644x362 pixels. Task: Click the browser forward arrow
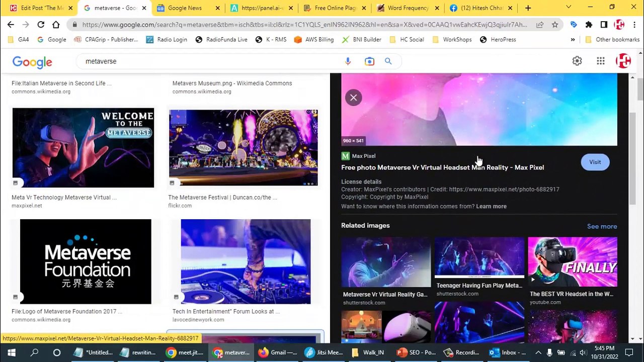[x=26, y=25]
